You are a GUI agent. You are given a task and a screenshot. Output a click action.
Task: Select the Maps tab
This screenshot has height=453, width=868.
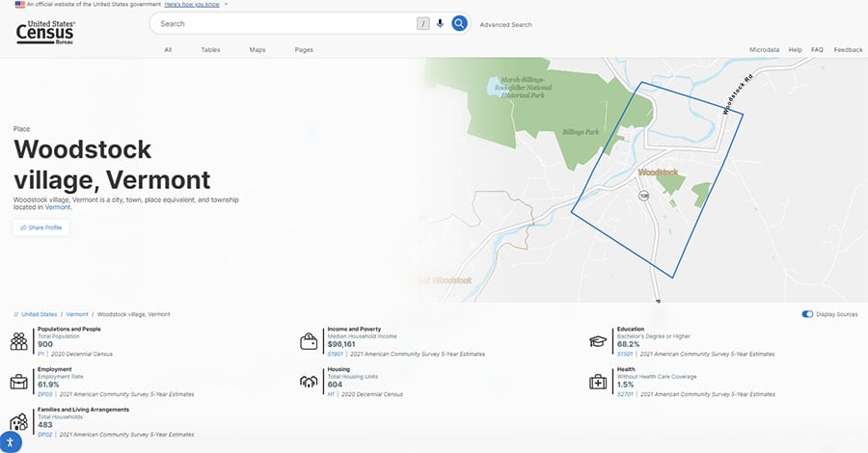(x=258, y=50)
